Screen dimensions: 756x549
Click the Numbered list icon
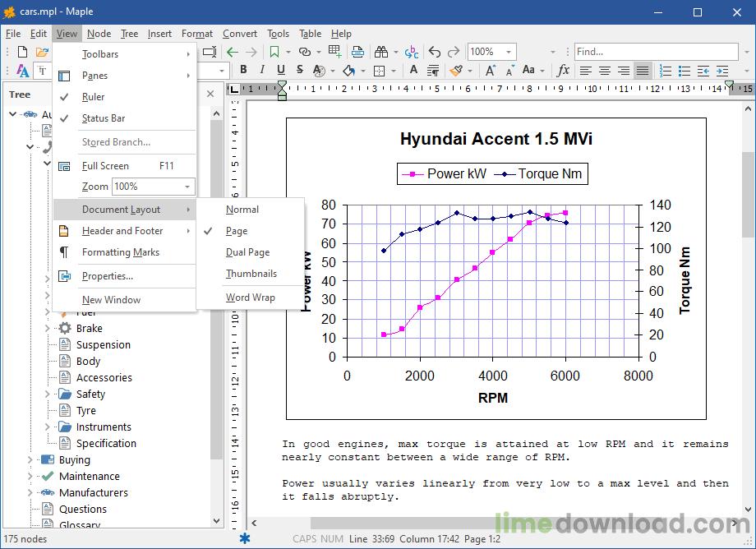[666, 71]
